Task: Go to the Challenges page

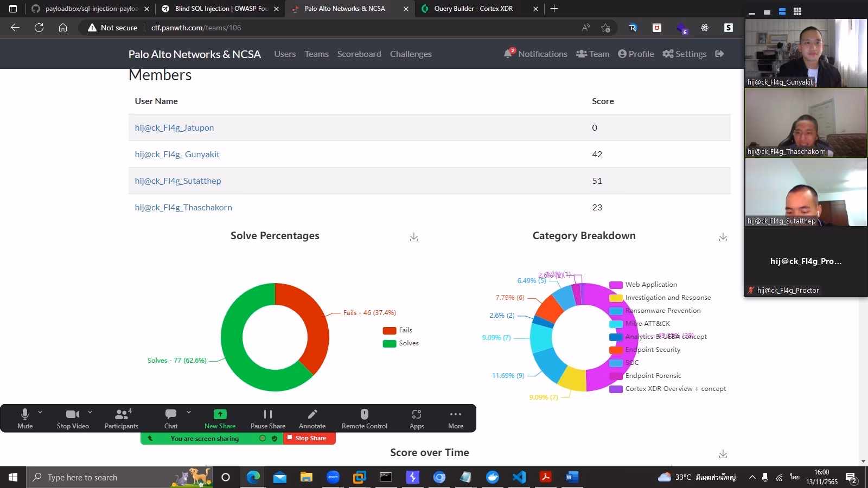Action: pos(411,54)
